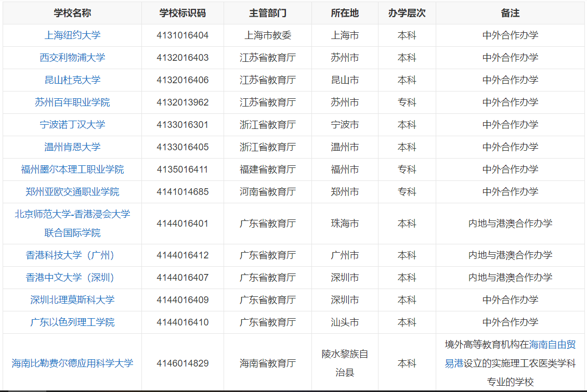Click the 学校名称 column header

point(72,13)
